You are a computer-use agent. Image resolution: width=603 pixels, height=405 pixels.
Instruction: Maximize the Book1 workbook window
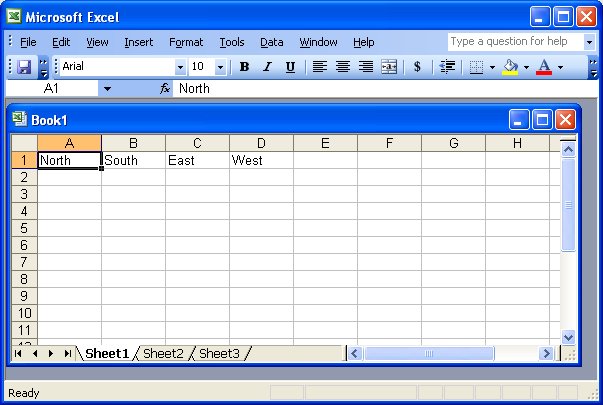coord(542,120)
